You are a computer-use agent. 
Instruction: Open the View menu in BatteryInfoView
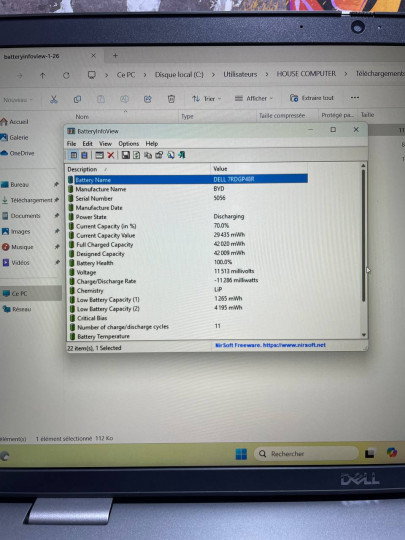105,144
